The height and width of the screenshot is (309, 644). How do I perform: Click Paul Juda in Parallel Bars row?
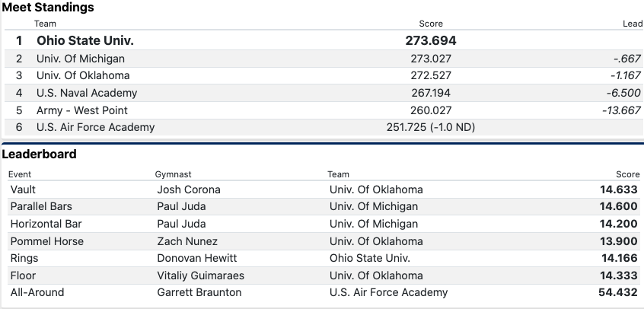click(181, 206)
